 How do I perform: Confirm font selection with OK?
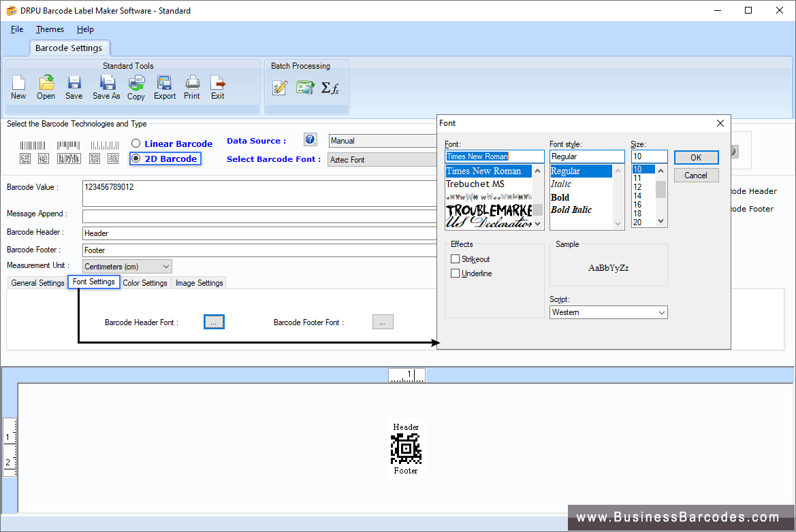coord(695,157)
